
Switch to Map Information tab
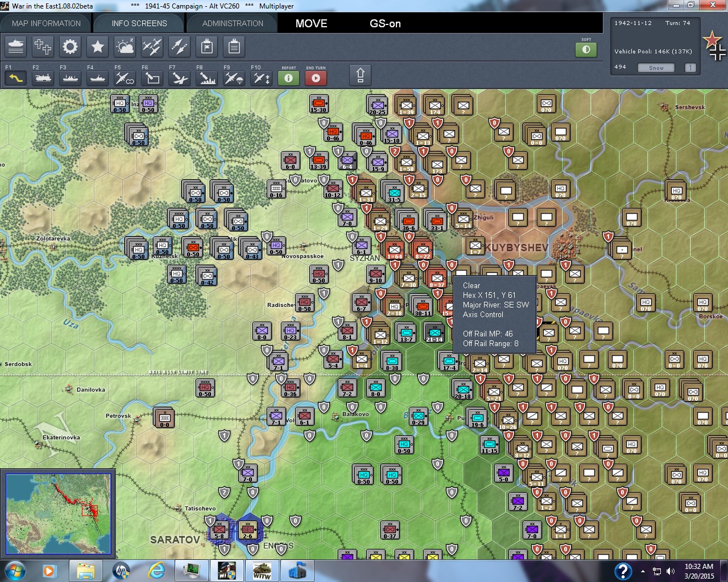click(46, 23)
